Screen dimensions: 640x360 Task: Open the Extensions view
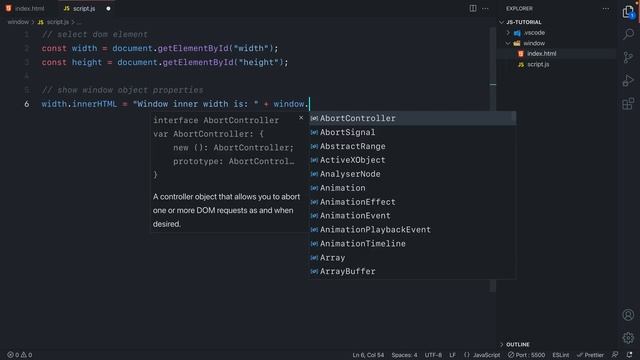click(628, 104)
